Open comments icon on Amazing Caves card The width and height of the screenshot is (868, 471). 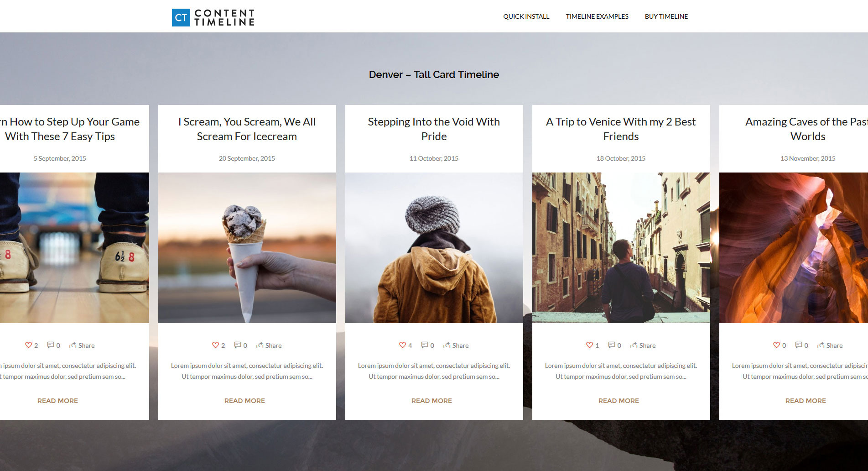pos(799,345)
